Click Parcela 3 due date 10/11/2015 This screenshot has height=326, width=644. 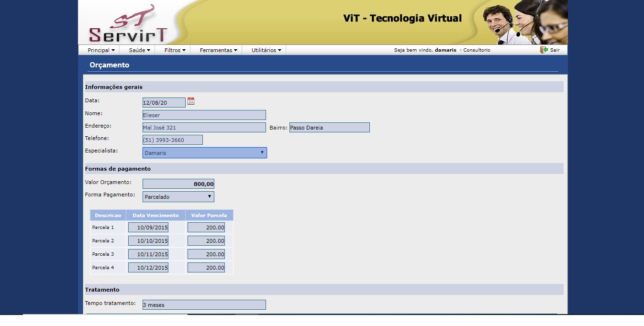(x=148, y=254)
